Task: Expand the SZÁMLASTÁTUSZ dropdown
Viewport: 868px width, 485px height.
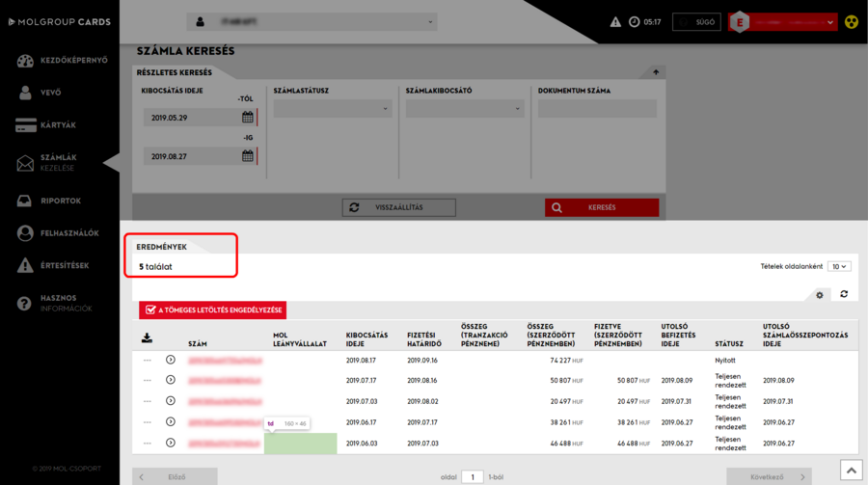Action: tap(333, 109)
